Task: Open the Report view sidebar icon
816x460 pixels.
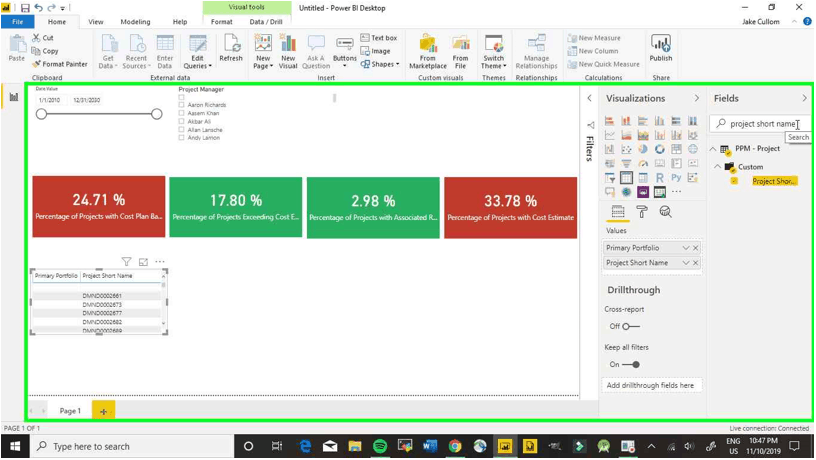Action: pos(14,97)
